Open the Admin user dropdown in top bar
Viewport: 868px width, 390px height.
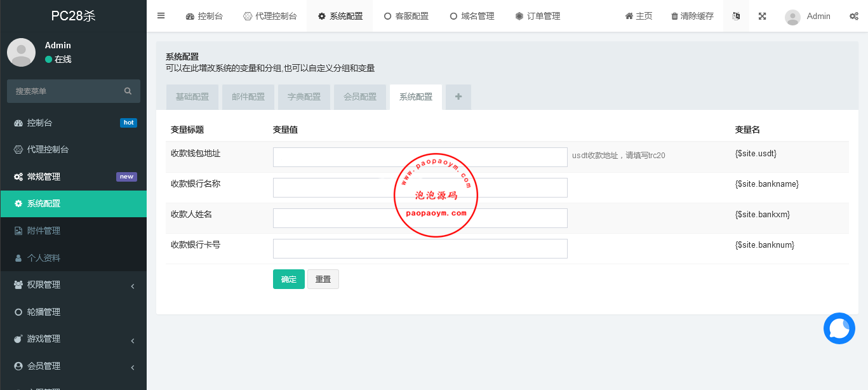pyautogui.click(x=808, y=16)
